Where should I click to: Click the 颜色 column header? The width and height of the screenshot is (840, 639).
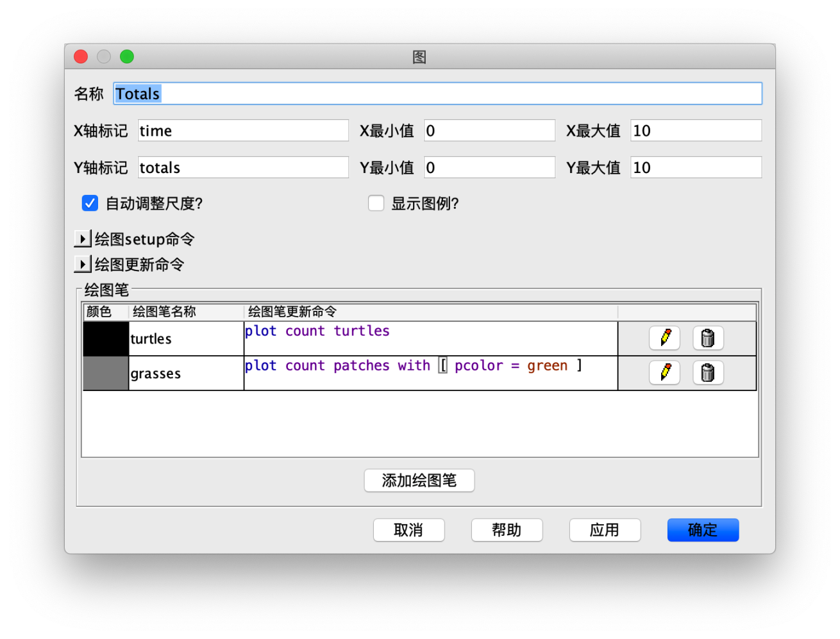tap(106, 311)
